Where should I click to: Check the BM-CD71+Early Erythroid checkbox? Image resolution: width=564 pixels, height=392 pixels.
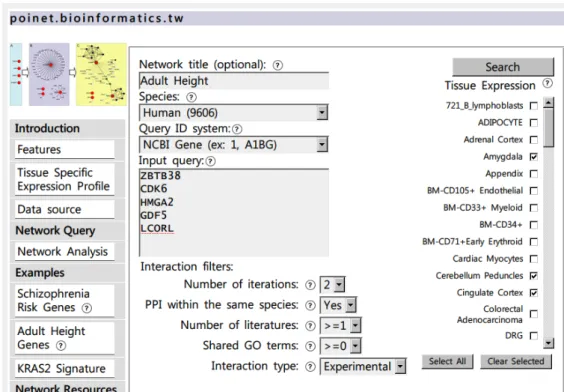pyautogui.click(x=534, y=242)
